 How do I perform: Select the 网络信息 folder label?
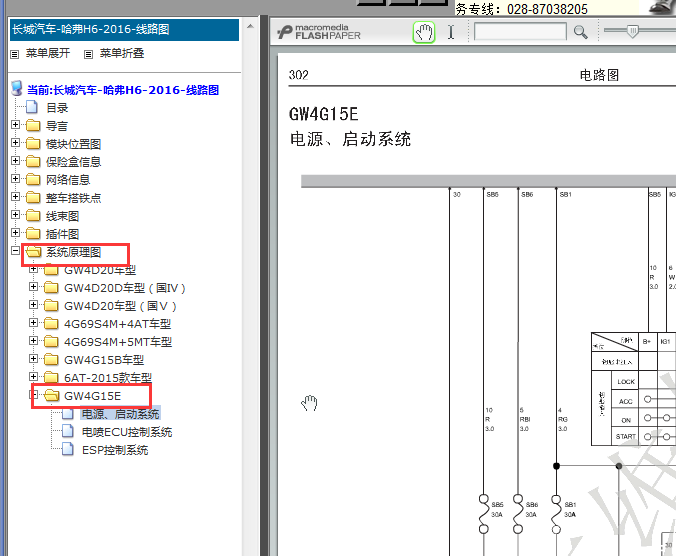click(x=68, y=180)
